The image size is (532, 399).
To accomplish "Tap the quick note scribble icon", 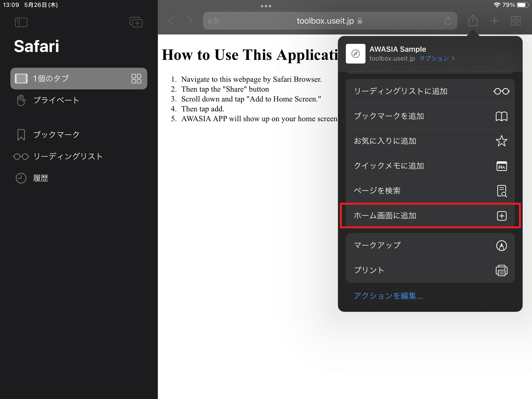I will 502,166.
